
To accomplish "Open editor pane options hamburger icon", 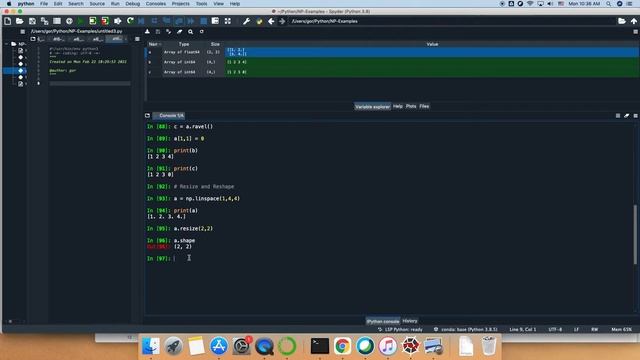I will tap(137, 39).
